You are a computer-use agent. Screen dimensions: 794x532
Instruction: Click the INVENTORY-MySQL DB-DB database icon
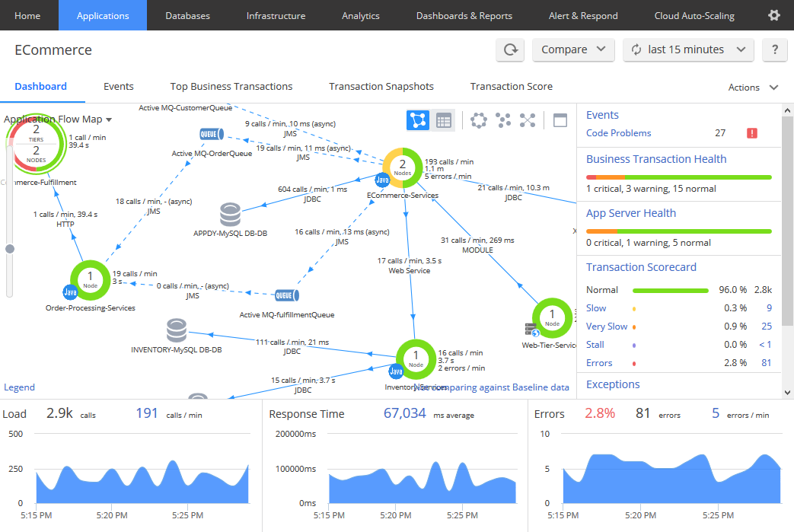176,330
